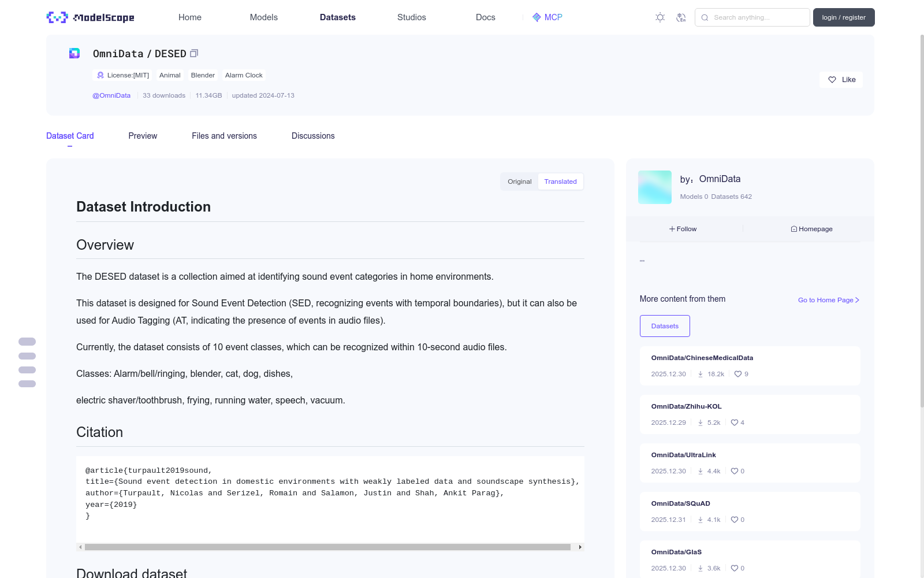Click download icon on Zhihu-KOL card
The height and width of the screenshot is (578, 924).
pos(701,423)
